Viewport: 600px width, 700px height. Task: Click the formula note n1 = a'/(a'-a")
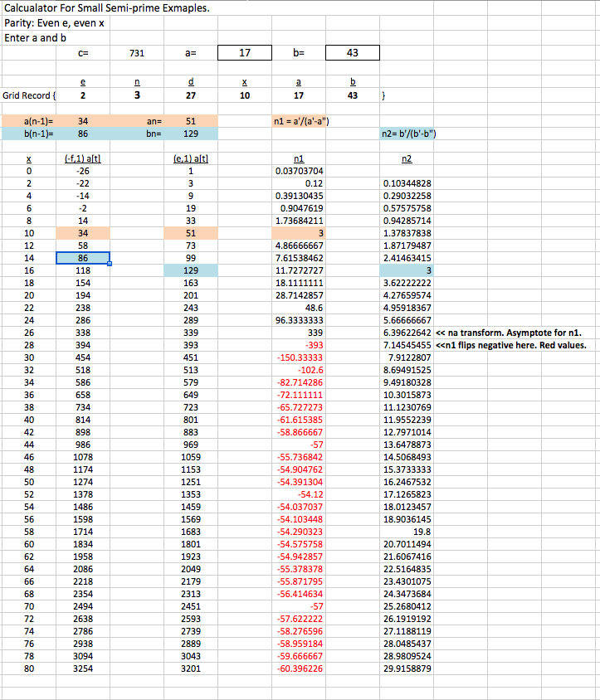pos(301,121)
